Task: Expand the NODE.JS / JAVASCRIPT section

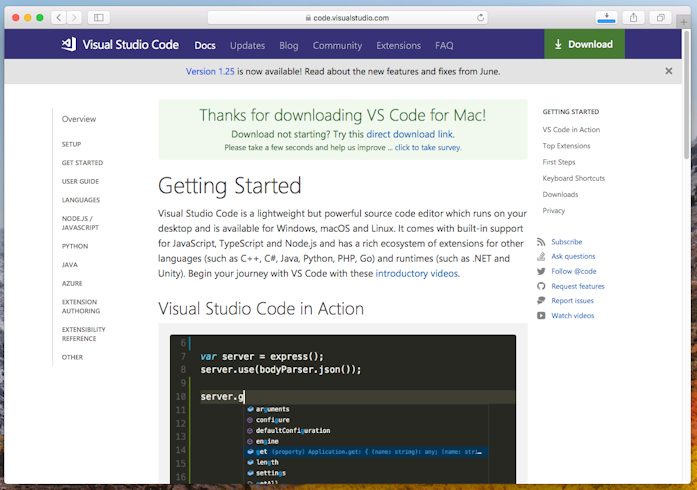Action: point(80,223)
